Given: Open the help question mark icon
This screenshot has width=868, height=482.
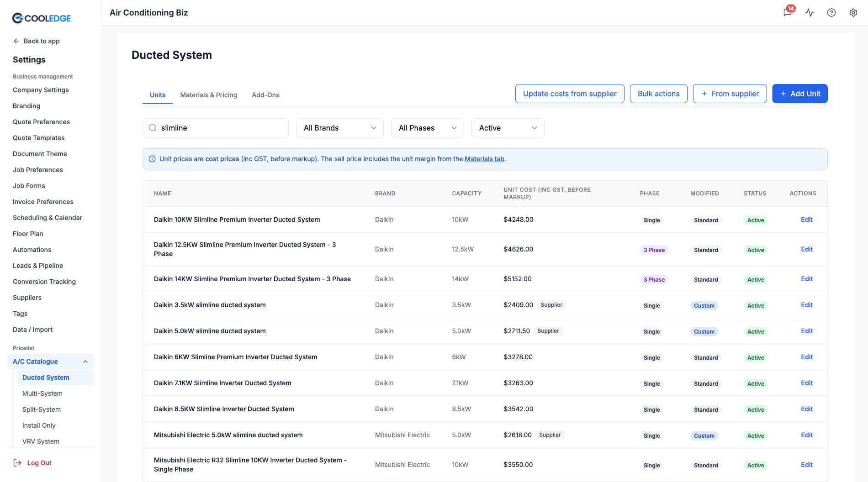Looking at the screenshot, I should coord(831,13).
